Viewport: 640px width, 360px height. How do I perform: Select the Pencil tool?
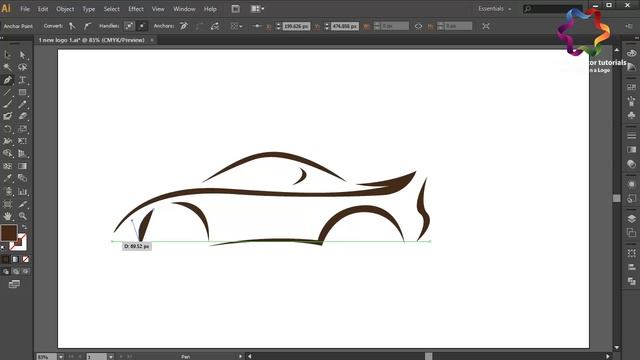(x=23, y=104)
